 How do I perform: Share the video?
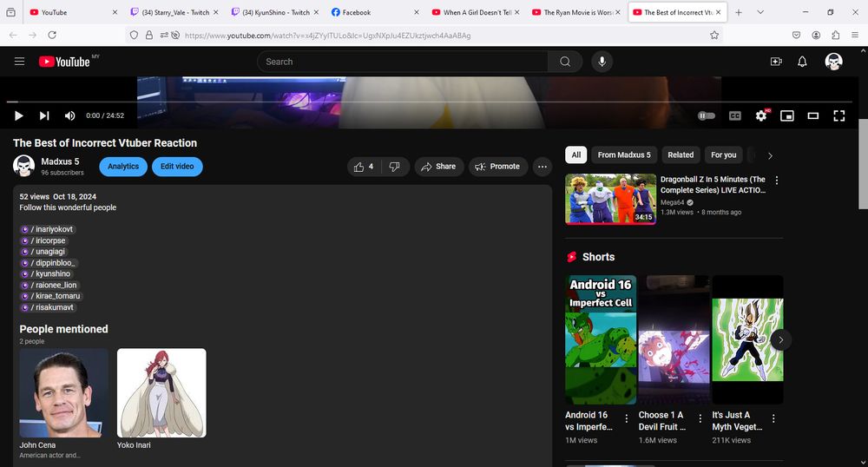(x=437, y=167)
